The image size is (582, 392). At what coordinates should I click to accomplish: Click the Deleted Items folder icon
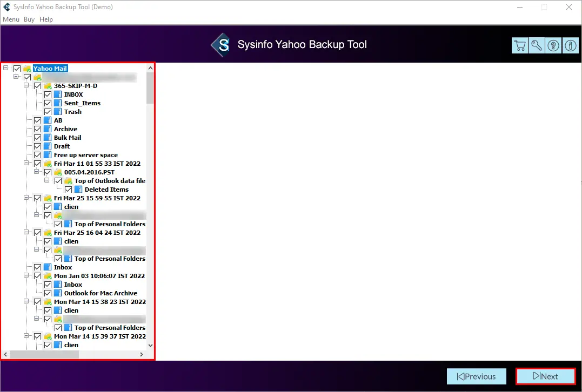click(x=78, y=190)
